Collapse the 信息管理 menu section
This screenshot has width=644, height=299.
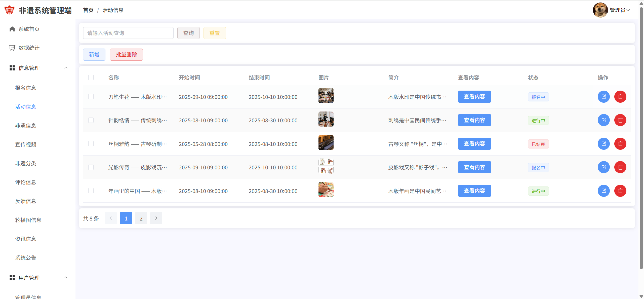pyautogui.click(x=66, y=68)
